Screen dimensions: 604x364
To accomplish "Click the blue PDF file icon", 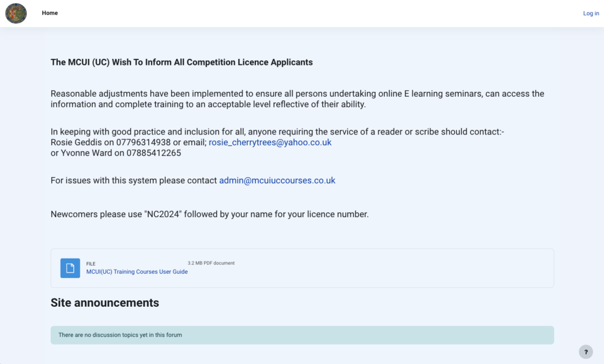I will tap(70, 268).
